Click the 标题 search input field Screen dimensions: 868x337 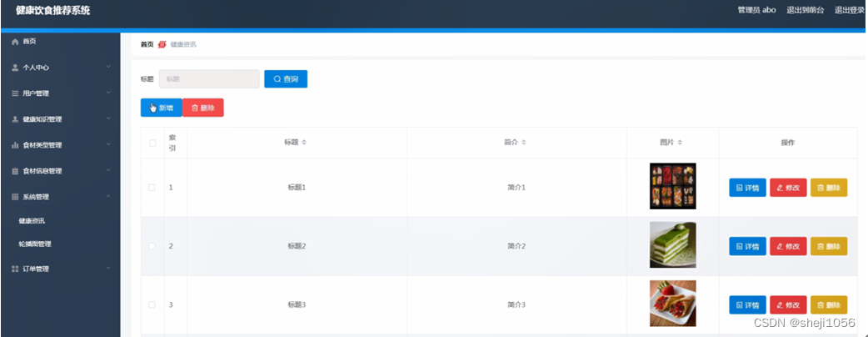pos(209,78)
